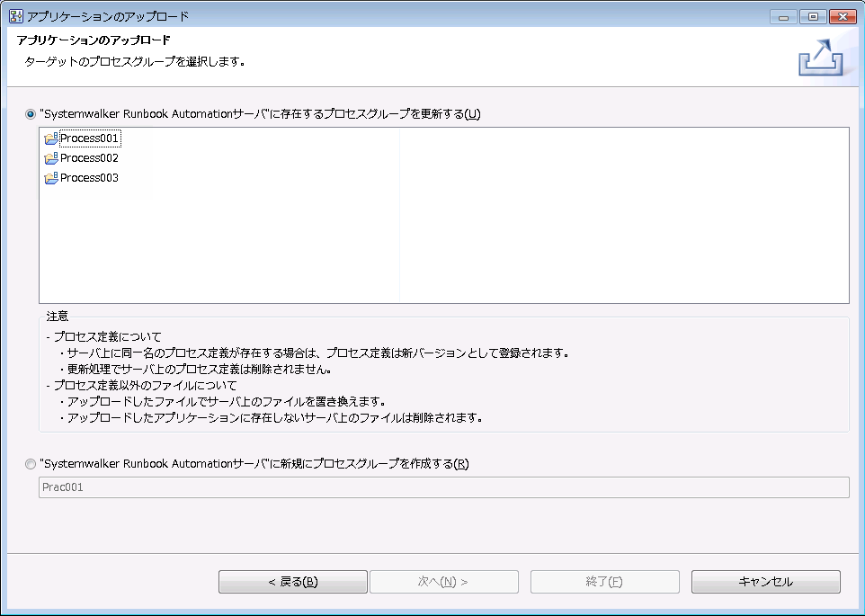This screenshot has width=865, height=616.
Task: Close the upload dialog window
Action: pyautogui.click(x=843, y=16)
